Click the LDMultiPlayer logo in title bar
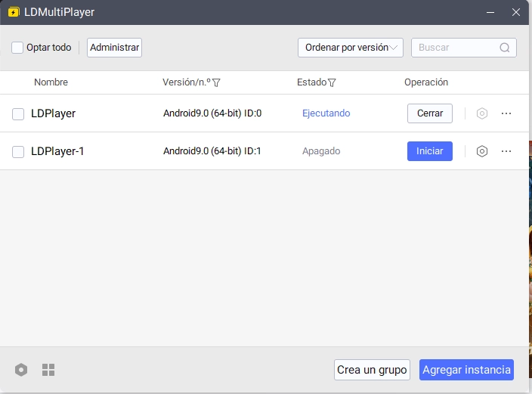 [14, 12]
